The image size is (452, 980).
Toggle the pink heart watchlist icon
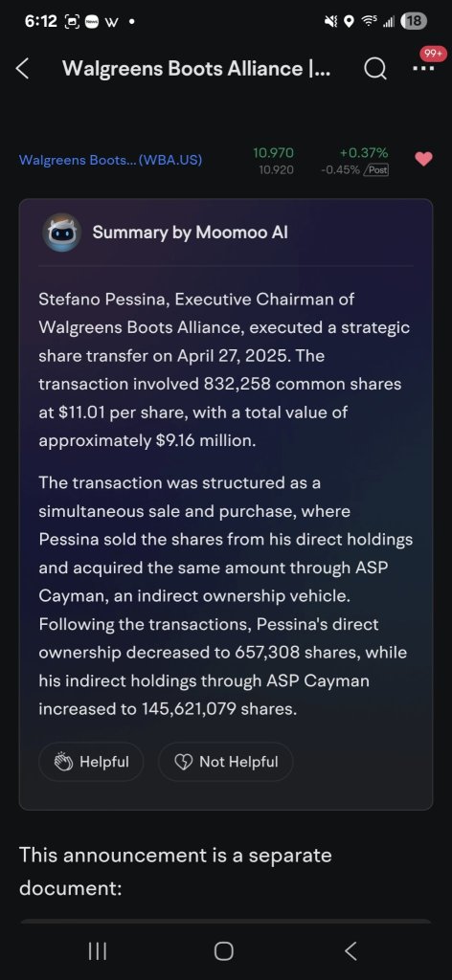coord(424,159)
